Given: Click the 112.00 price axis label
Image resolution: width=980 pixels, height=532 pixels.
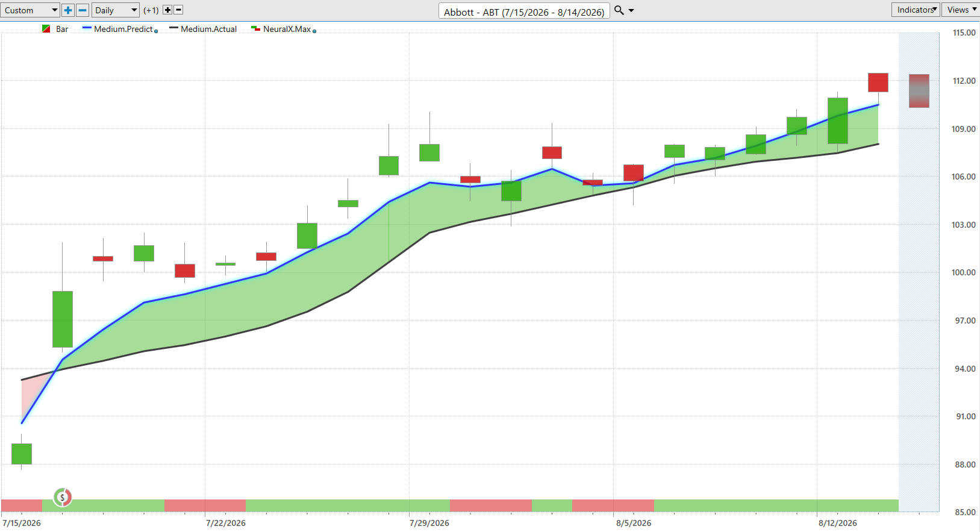Looking at the screenshot, I should [964, 81].
